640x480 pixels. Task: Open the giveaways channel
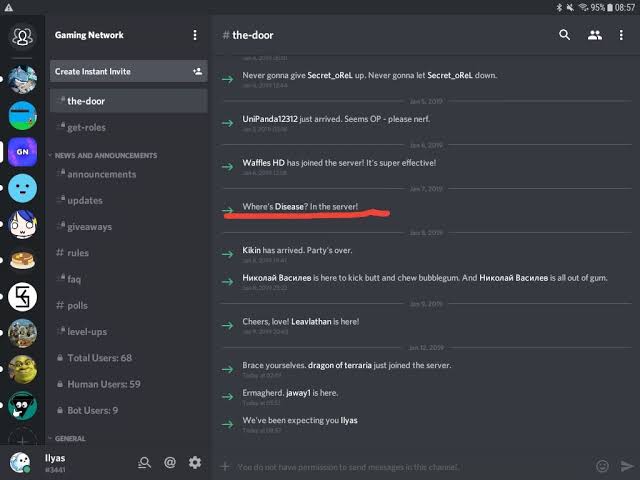pos(89,226)
